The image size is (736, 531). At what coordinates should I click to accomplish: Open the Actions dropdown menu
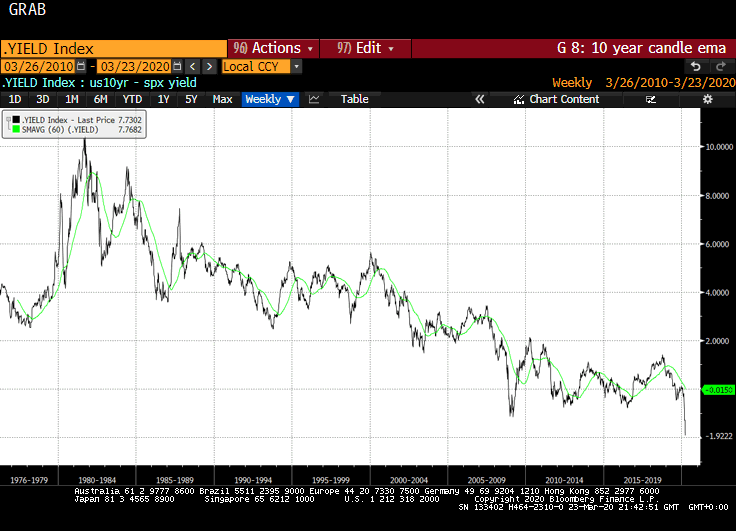[x=273, y=48]
